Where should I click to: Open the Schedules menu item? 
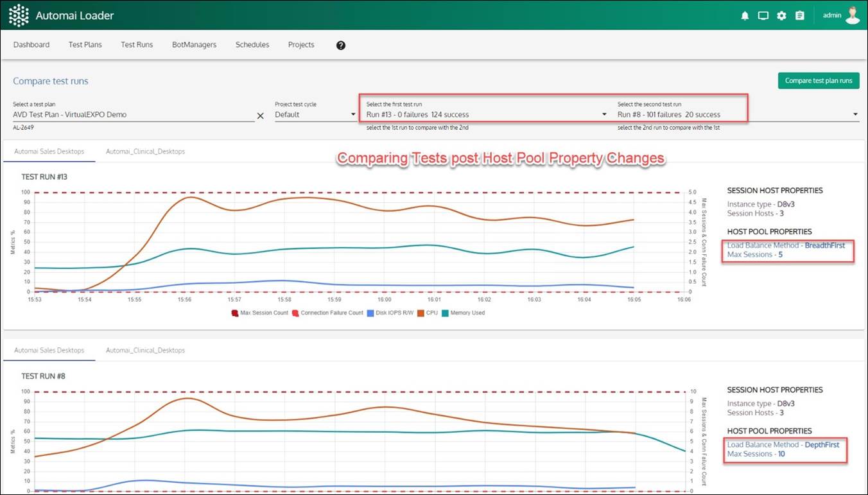pos(252,44)
